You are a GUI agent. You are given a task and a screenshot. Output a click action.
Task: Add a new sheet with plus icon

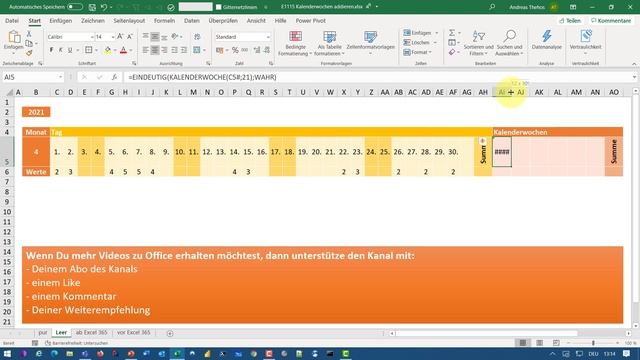[170, 333]
